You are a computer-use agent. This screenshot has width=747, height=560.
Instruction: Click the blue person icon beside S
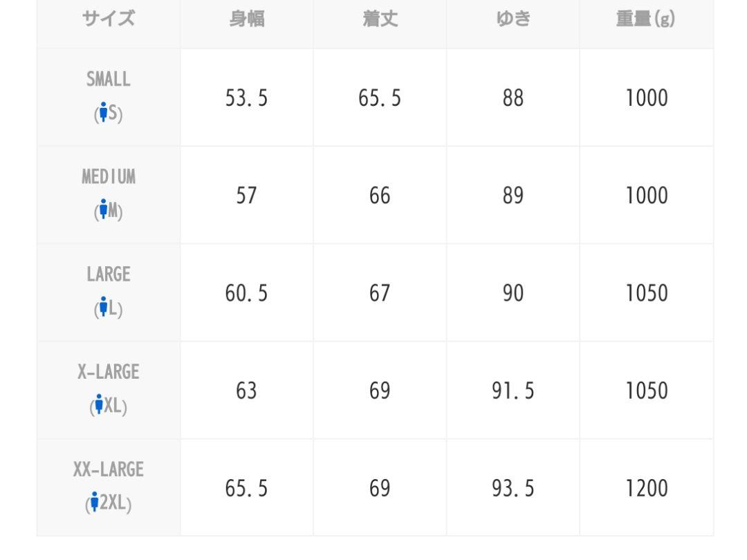pos(103,112)
